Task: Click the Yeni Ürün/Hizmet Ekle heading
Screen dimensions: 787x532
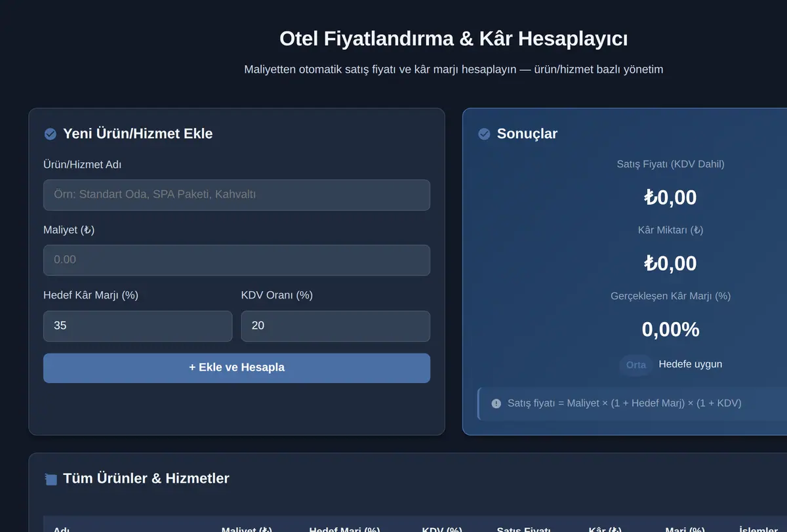Action: 138,134
